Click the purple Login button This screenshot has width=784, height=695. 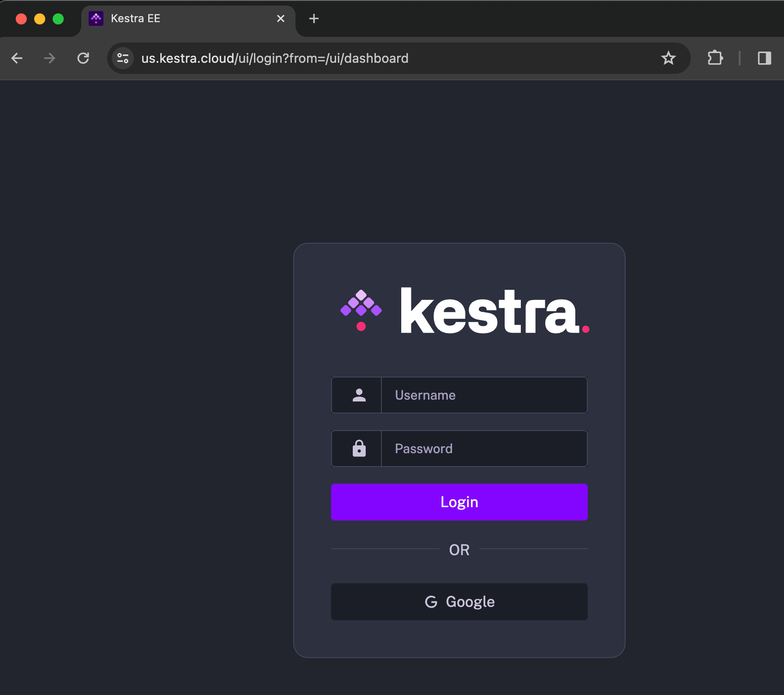pyautogui.click(x=459, y=502)
